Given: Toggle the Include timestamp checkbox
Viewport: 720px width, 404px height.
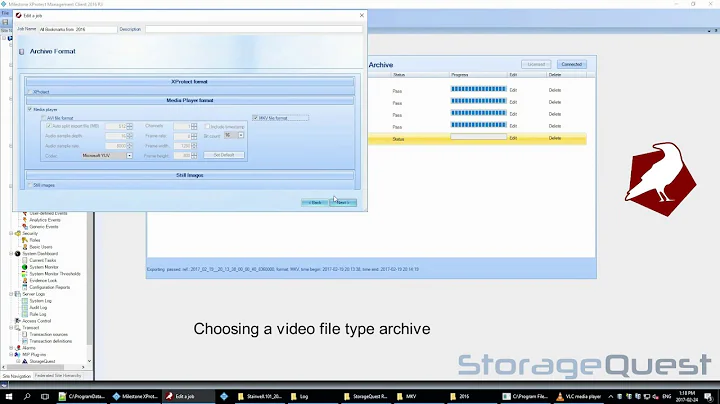Looking at the screenshot, I should 207,126.
